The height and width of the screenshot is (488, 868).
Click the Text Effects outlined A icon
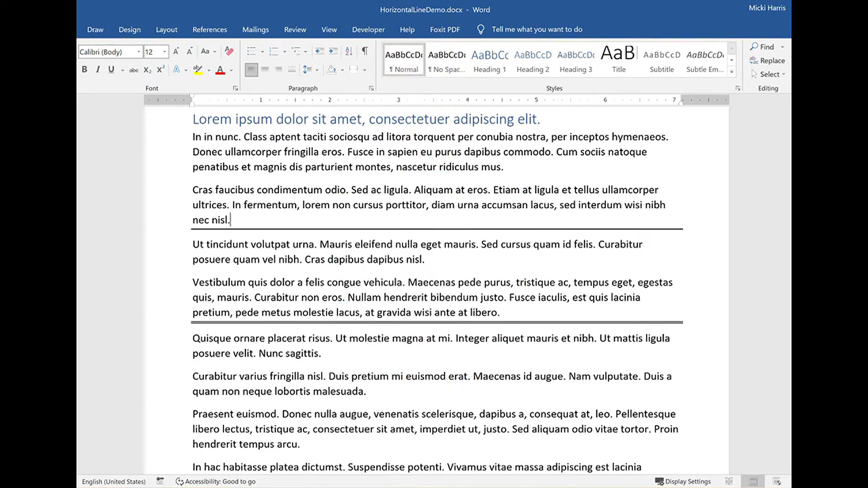click(177, 70)
